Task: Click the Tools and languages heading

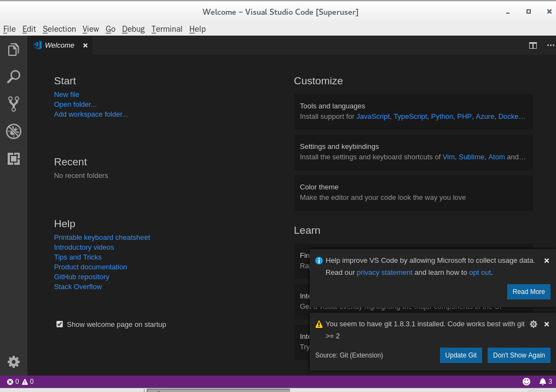Action: point(332,106)
